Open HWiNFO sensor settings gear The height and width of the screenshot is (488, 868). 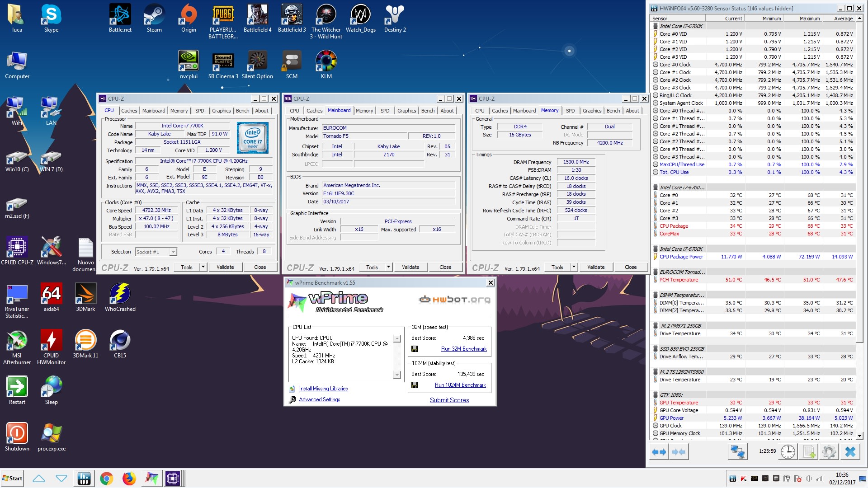click(x=829, y=451)
